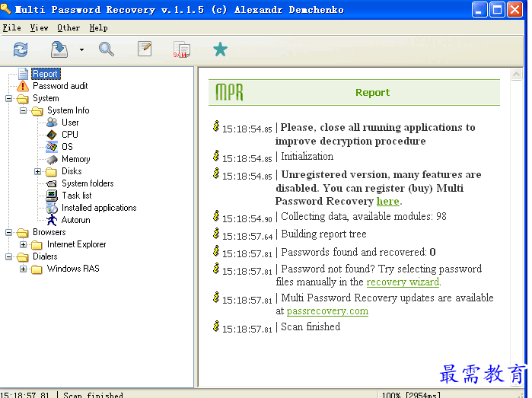This screenshot has width=532, height=398.
Task: Close the Multi Password Recovery window
Action: coord(514,9)
